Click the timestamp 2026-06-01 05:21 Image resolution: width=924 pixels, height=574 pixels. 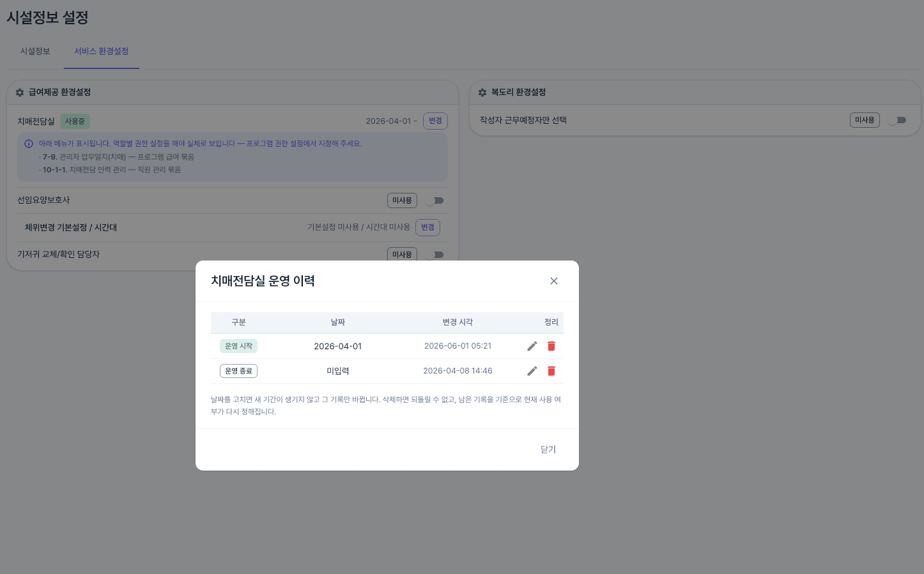[458, 346]
